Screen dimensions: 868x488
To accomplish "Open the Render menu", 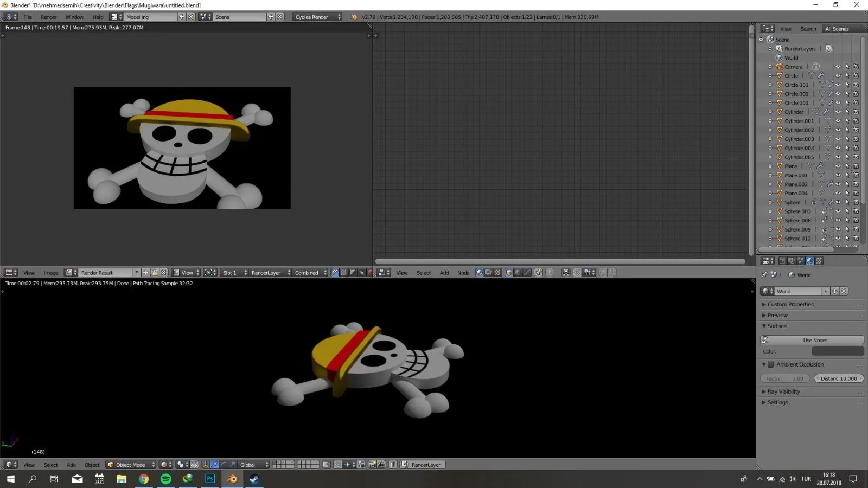I will coord(48,17).
